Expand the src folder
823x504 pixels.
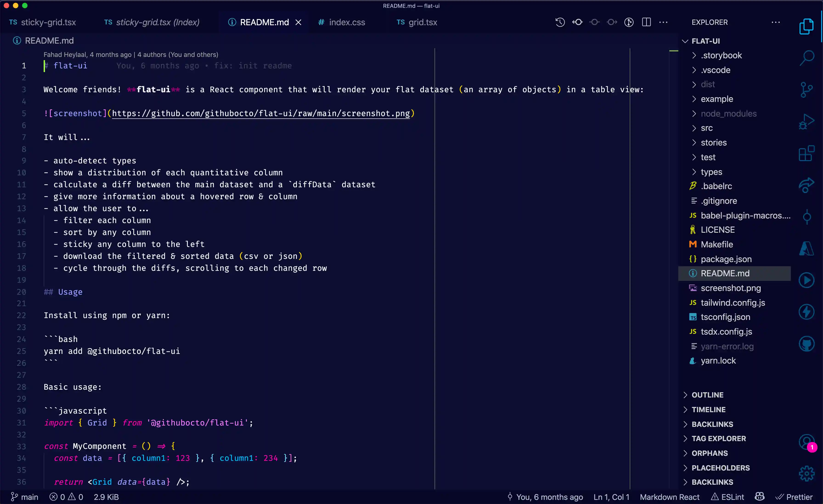point(707,128)
